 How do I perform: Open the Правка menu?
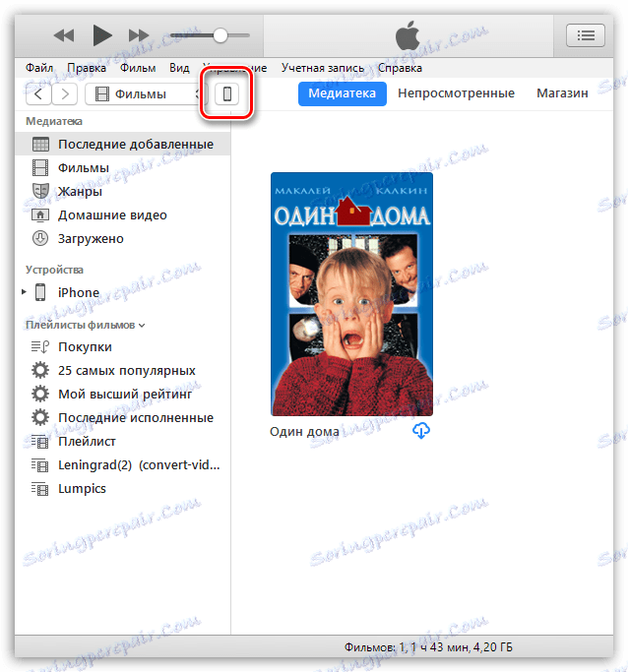point(87,68)
